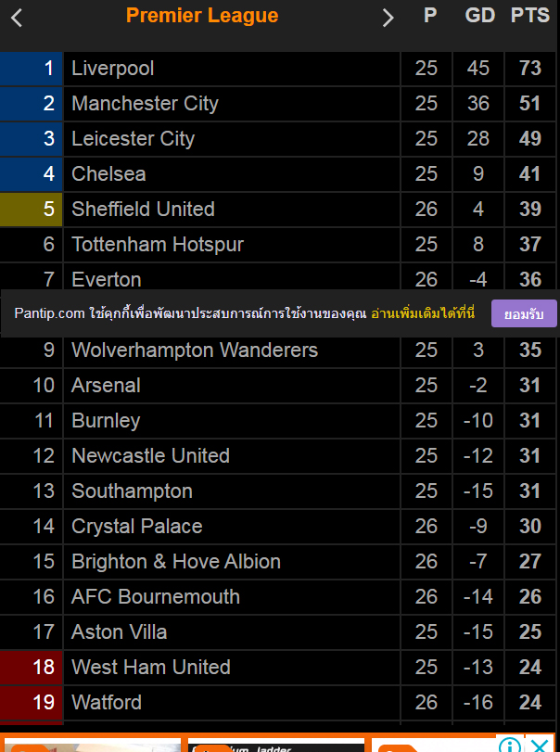Select Leicester City in the table
The width and height of the screenshot is (560, 752).
(134, 139)
